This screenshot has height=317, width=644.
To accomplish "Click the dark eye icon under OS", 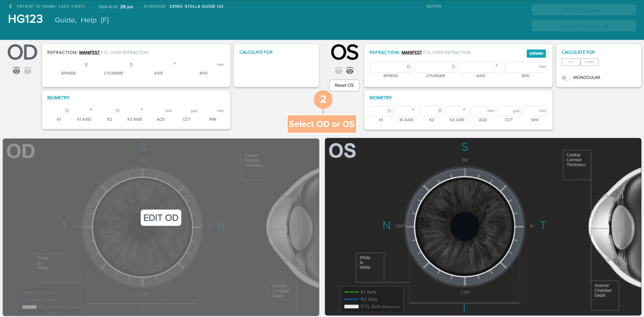I will [350, 71].
